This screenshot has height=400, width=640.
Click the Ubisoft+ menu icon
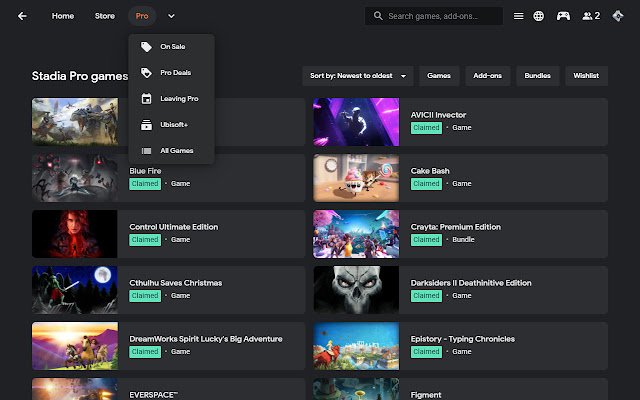tap(147, 125)
